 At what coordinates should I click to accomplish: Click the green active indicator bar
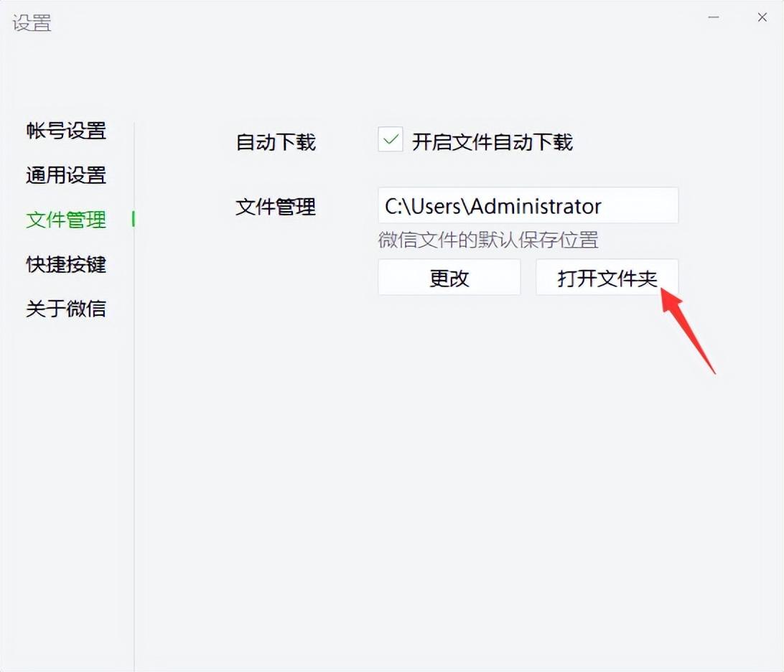(133, 219)
